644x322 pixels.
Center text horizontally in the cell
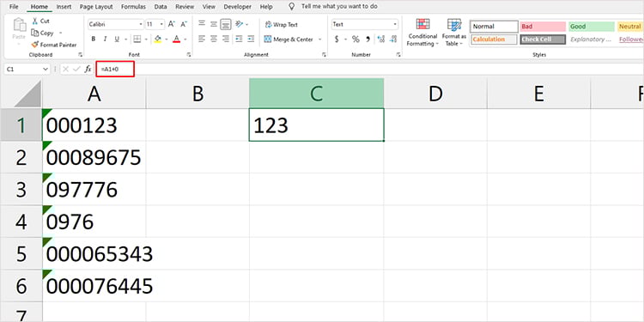(214, 39)
